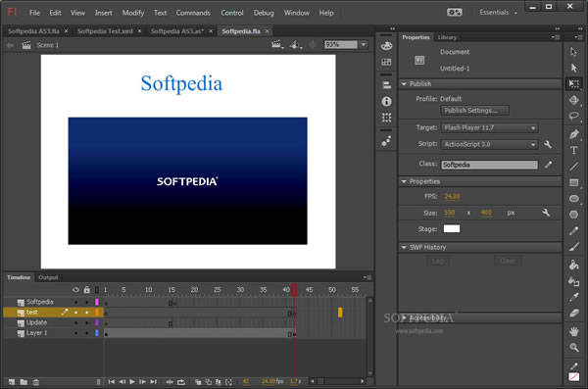Viewport: 588px width, 389px height.
Task: Collapse the Properties section
Action: click(404, 181)
